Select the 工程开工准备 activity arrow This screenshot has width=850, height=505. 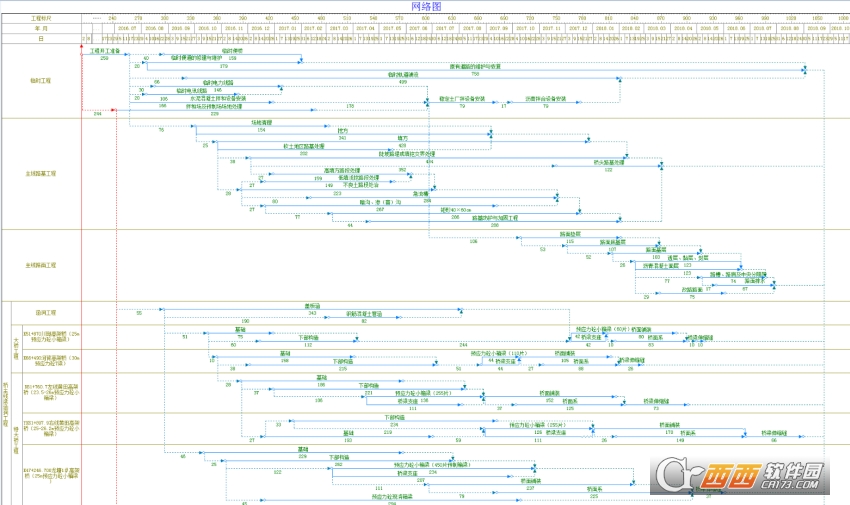pos(105,54)
